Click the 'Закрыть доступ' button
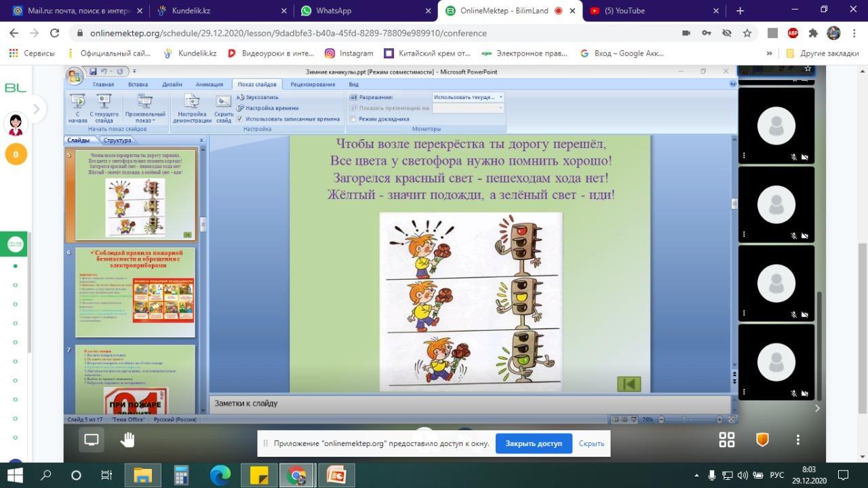868x488 pixels. [534, 443]
